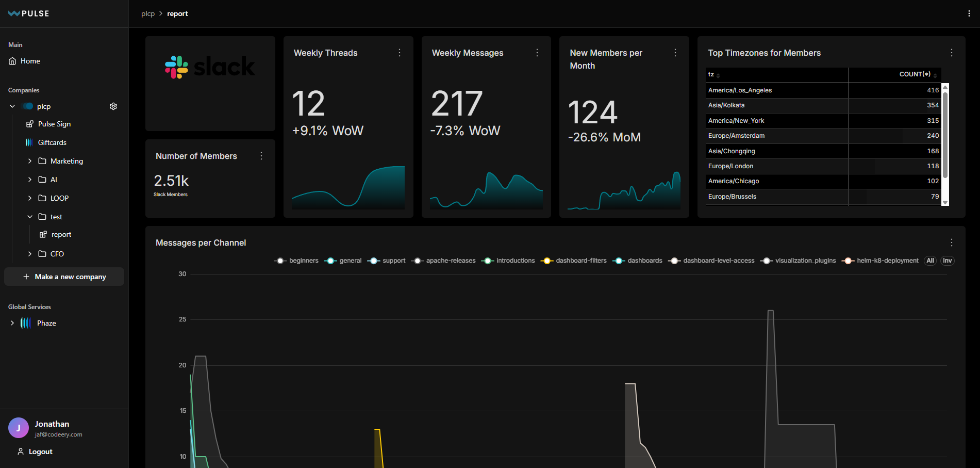Click the Logout button
Screen dimensions: 980x468
tap(35, 451)
